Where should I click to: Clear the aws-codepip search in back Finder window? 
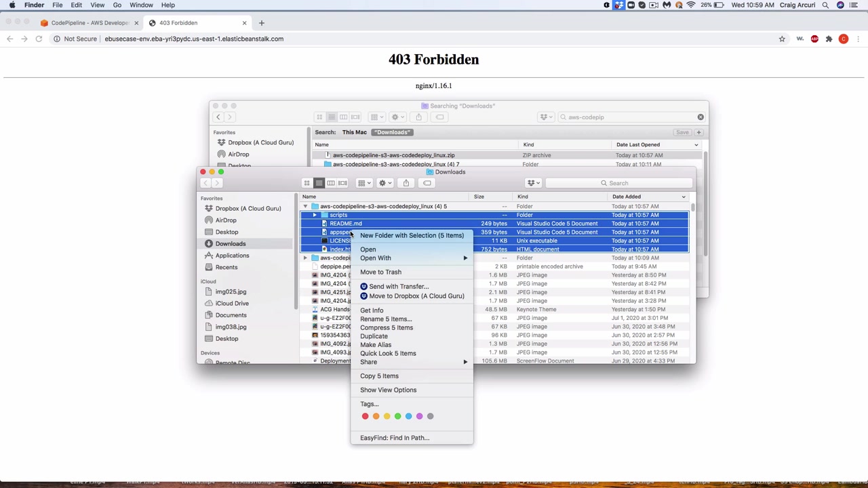(701, 117)
